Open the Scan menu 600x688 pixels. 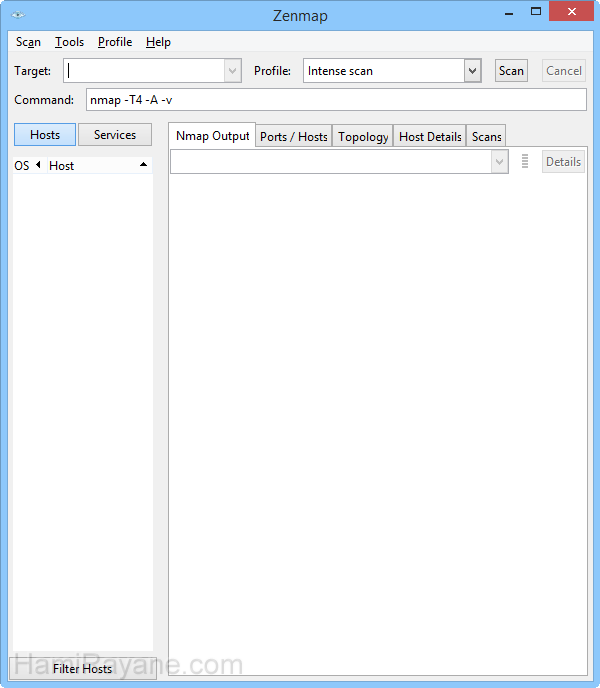pos(28,42)
